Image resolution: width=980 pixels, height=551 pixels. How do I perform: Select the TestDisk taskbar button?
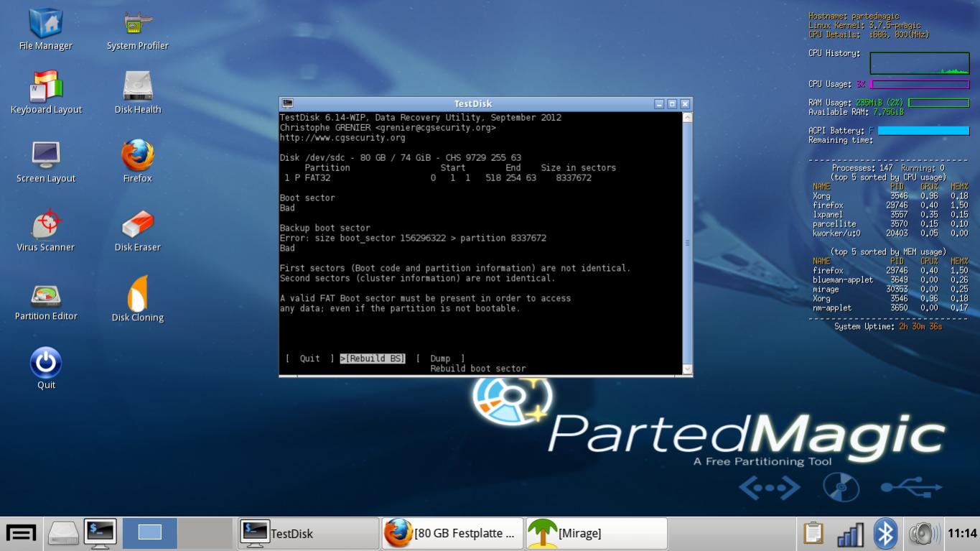(x=308, y=533)
